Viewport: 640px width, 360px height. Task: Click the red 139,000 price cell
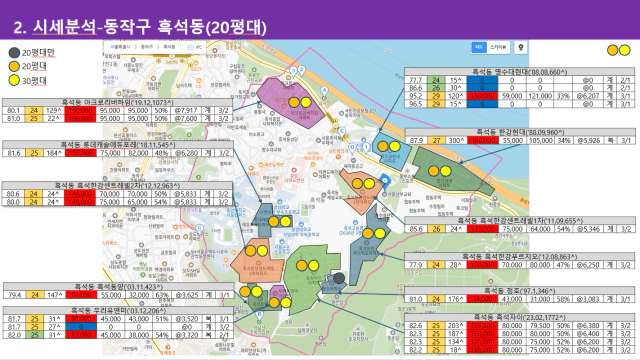click(x=482, y=229)
